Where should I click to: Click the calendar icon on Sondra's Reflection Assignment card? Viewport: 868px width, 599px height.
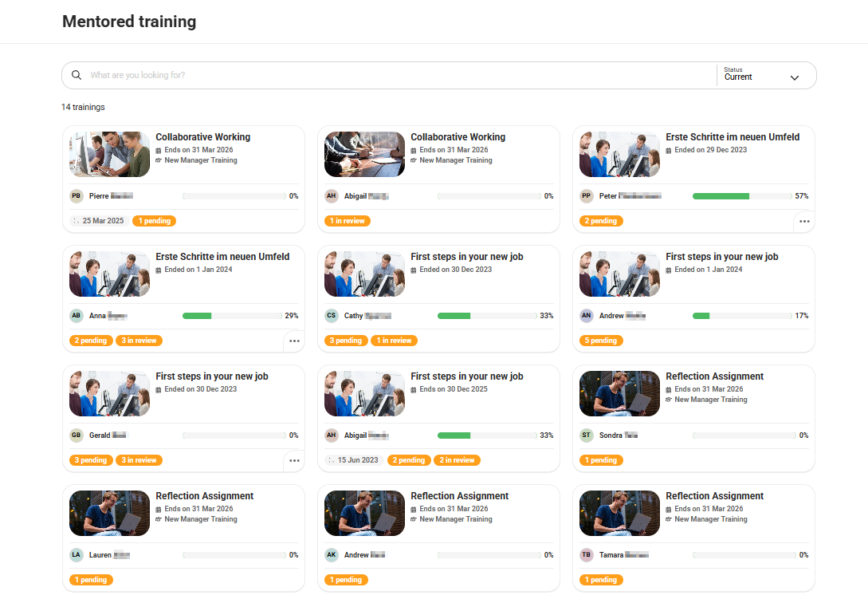coord(668,388)
